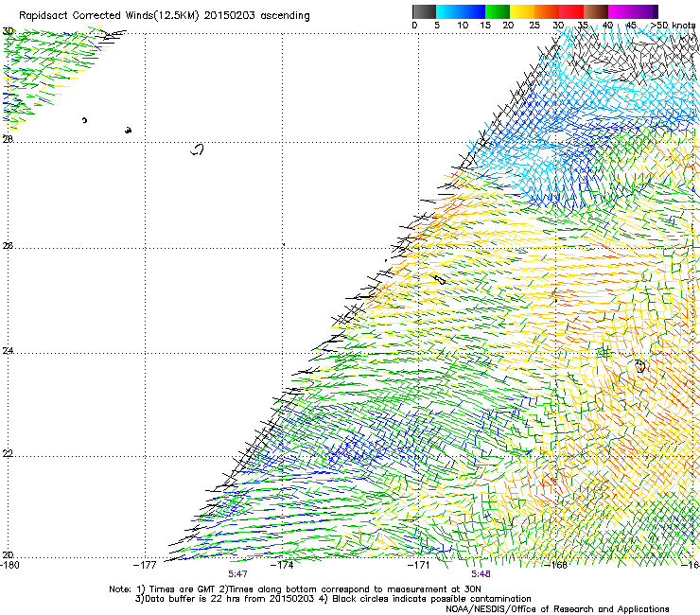
Task: Select the orange 25-30 knots legend swatch
Action: click(547, 11)
